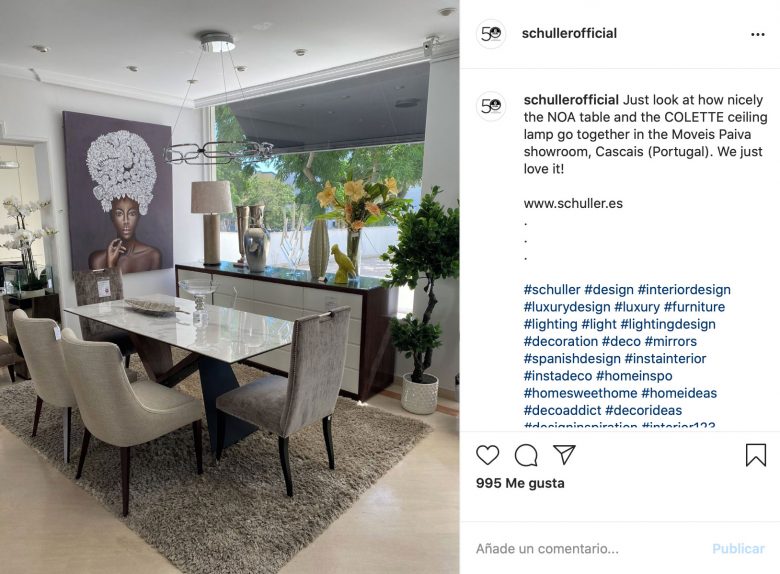This screenshot has width=780, height=574.
Task: Click the avatar beside the caption
Action: 491,106
